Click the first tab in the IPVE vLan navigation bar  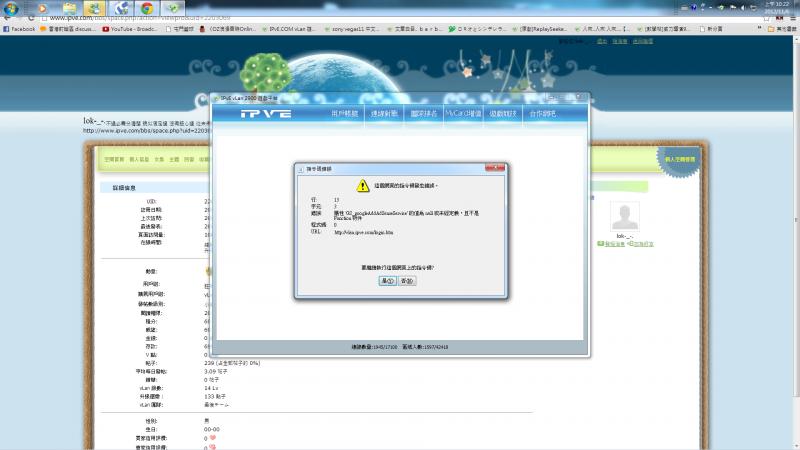tap(344, 114)
